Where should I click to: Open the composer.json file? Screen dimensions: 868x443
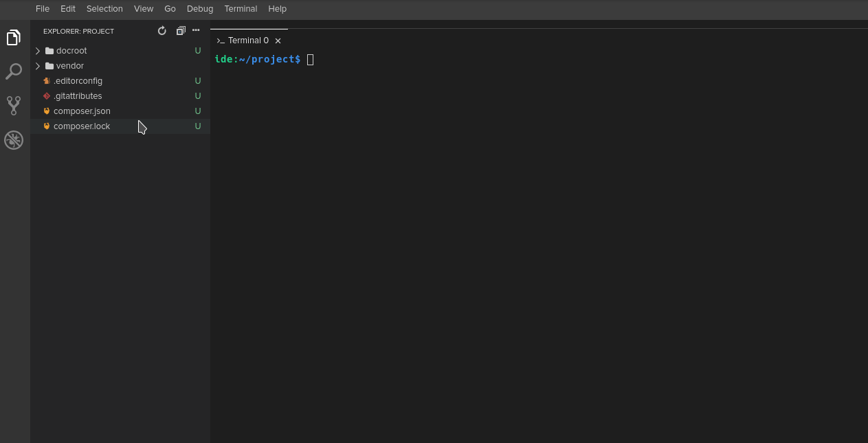82,111
